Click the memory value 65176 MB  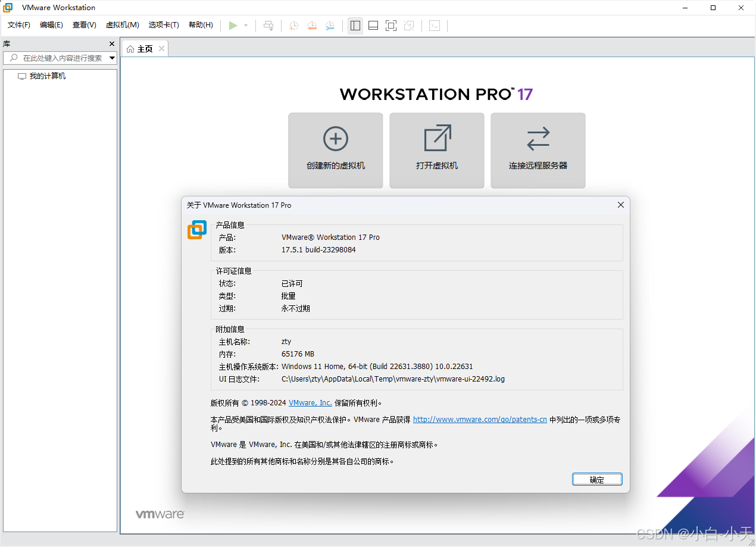point(298,354)
